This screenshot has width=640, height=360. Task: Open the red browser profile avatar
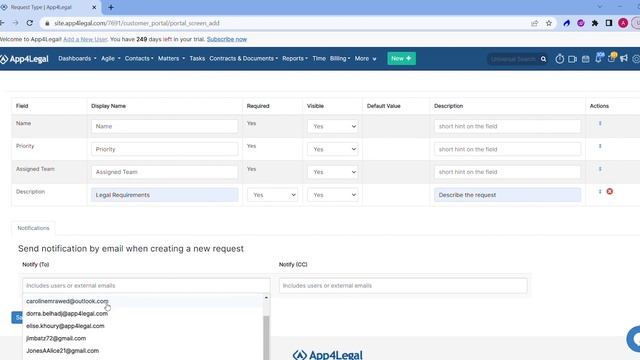pos(623,23)
